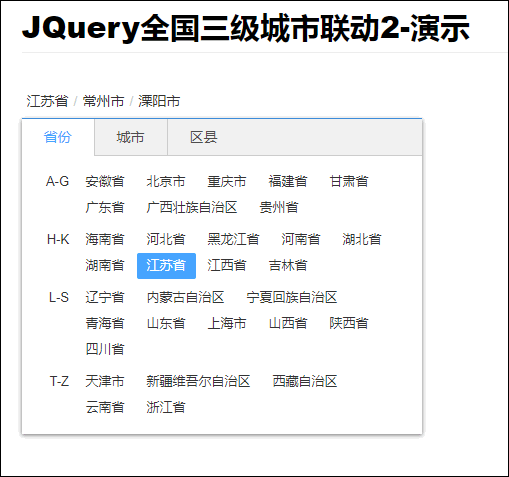Click the page heading JQuery全国三级城市联动2-演示
The width and height of the screenshot is (509, 477).
pyautogui.click(x=246, y=28)
